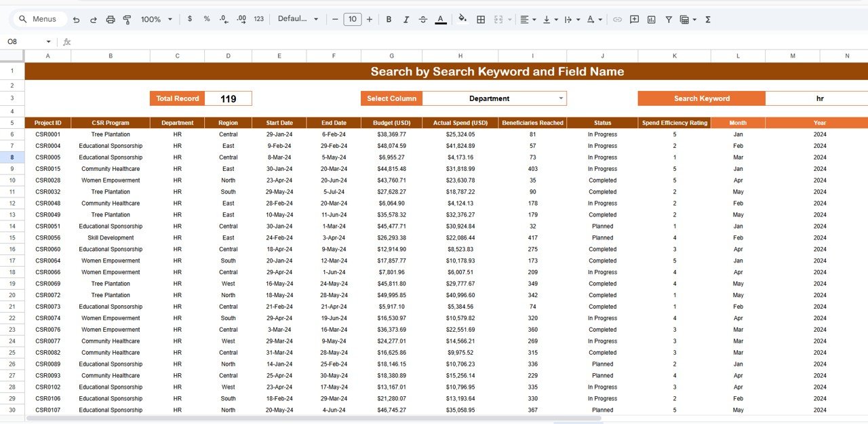868x424 pixels.
Task: Undo the last action
Action: click(x=76, y=20)
